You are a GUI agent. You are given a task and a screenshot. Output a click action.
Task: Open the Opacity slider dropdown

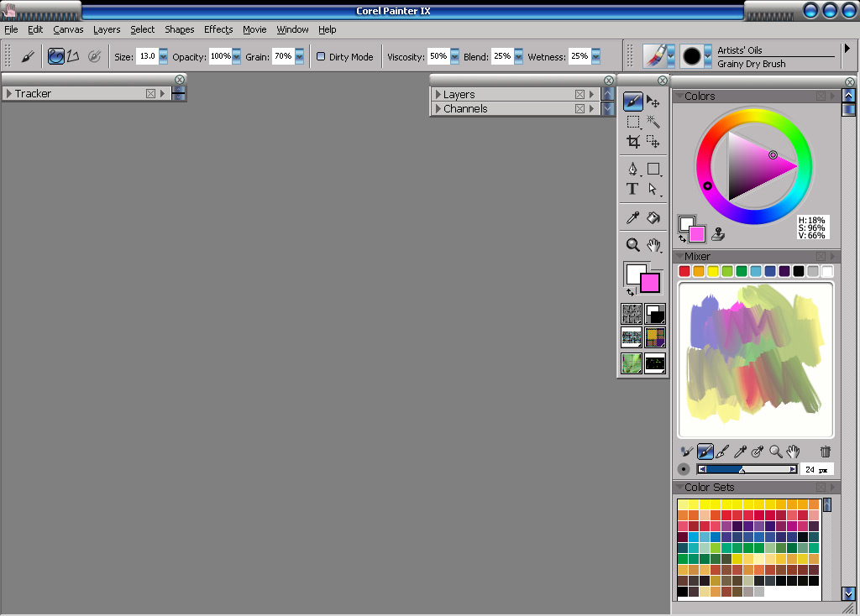(237, 57)
